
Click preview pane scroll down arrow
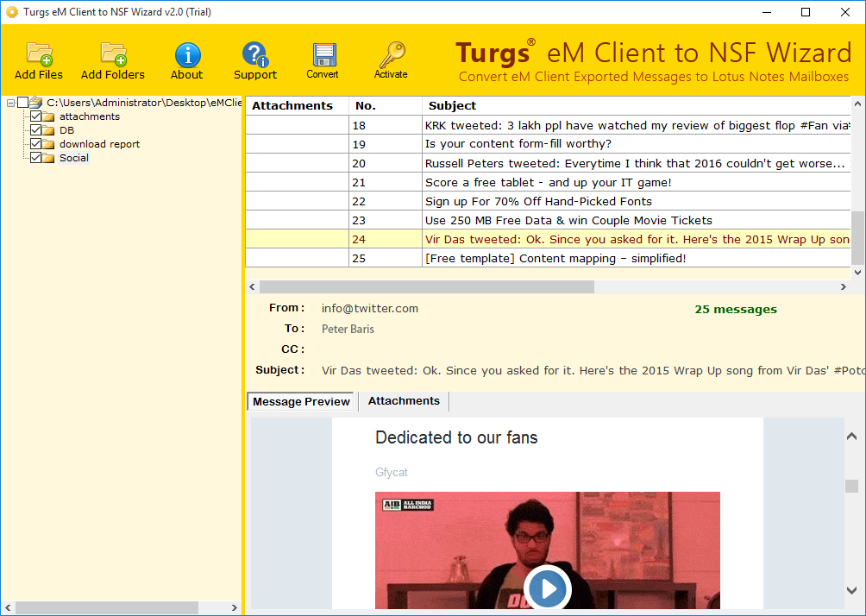851,590
